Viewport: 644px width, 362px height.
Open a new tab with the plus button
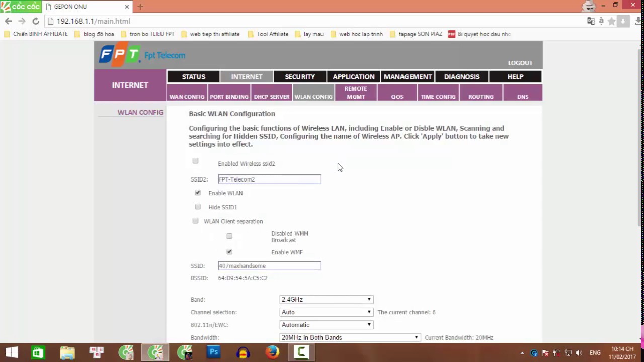point(140,6)
